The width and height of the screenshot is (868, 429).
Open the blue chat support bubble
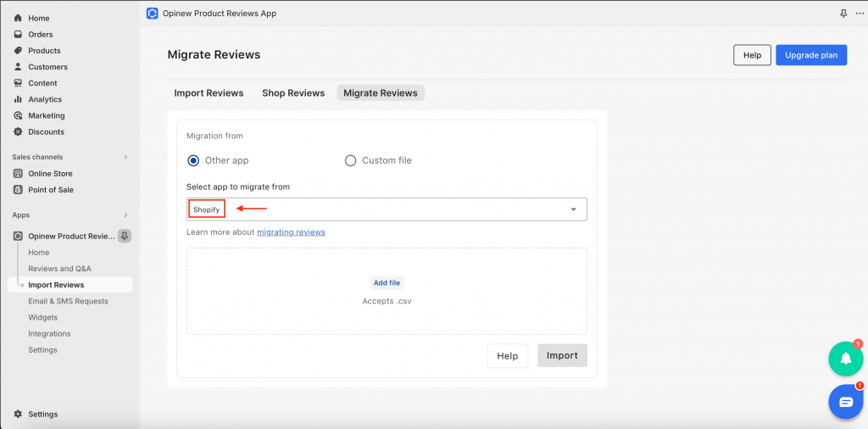click(x=846, y=402)
